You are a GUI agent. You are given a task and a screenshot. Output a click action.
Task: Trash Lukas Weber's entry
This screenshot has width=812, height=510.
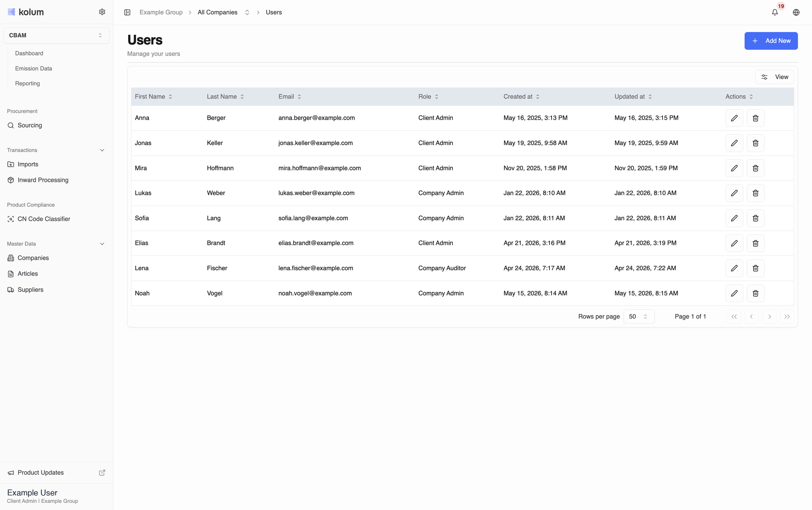click(755, 193)
